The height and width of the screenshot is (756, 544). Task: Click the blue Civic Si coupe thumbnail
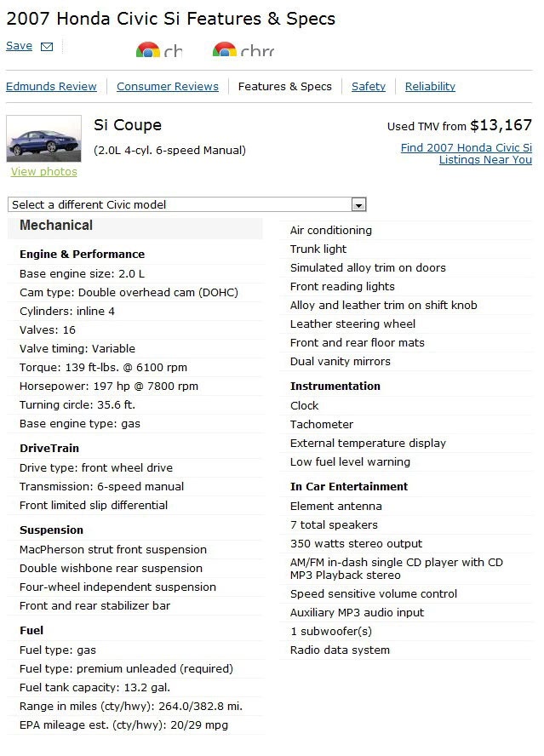click(44, 139)
